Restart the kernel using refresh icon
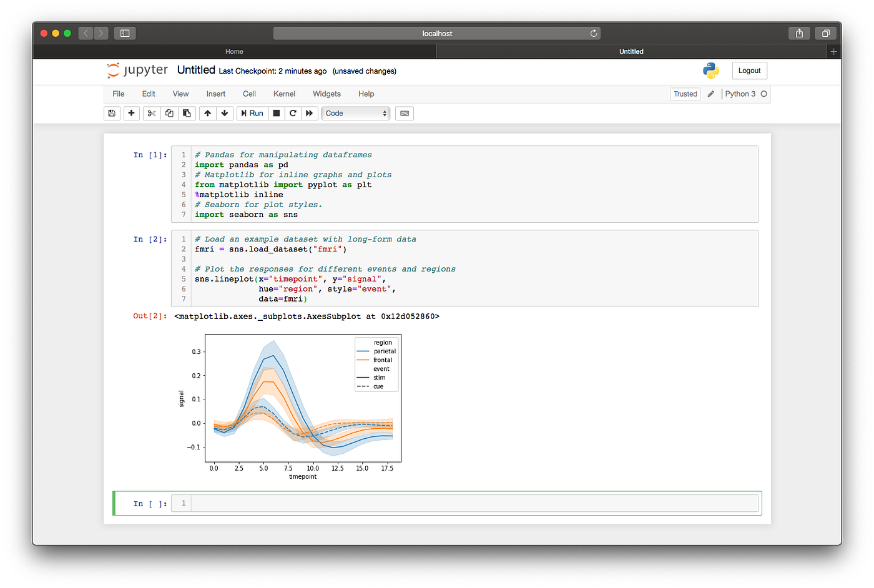Screen dimensions: 874x588 click(x=292, y=113)
